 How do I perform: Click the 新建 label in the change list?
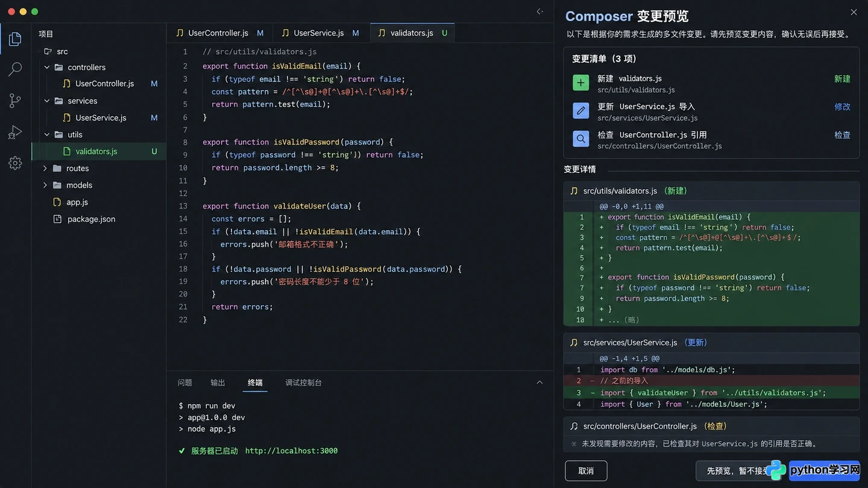point(842,79)
